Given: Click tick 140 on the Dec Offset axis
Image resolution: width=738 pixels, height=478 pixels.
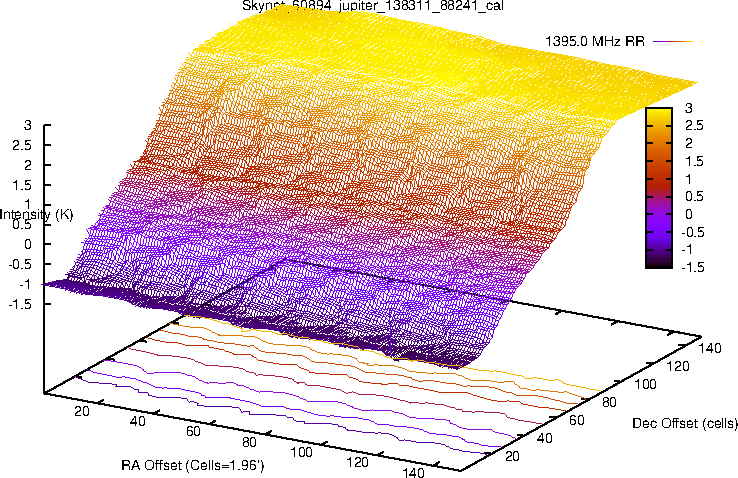Looking at the screenshot, I should (x=710, y=348).
